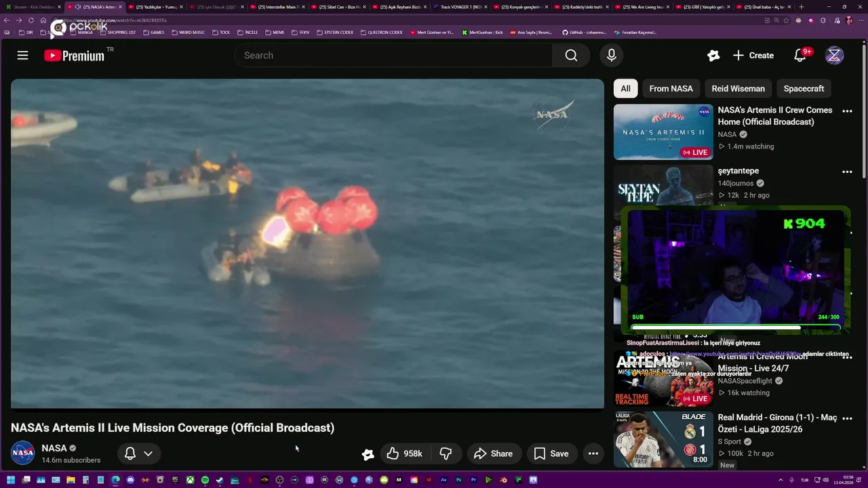Save the video to a playlist
Image resolution: width=868 pixels, height=488 pixels.
551,453
